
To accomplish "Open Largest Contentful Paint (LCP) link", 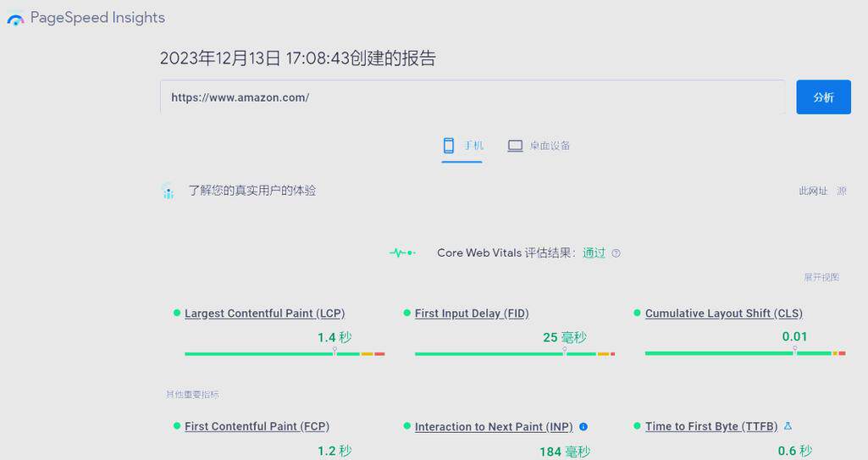I will (x=264, y=313).
